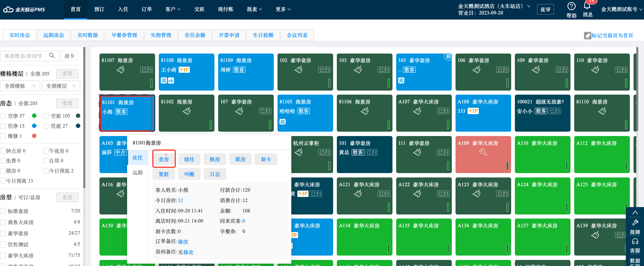Click the 修改 link for 订单备注
This screenshot has height=266, width=644.
point(183,241)
